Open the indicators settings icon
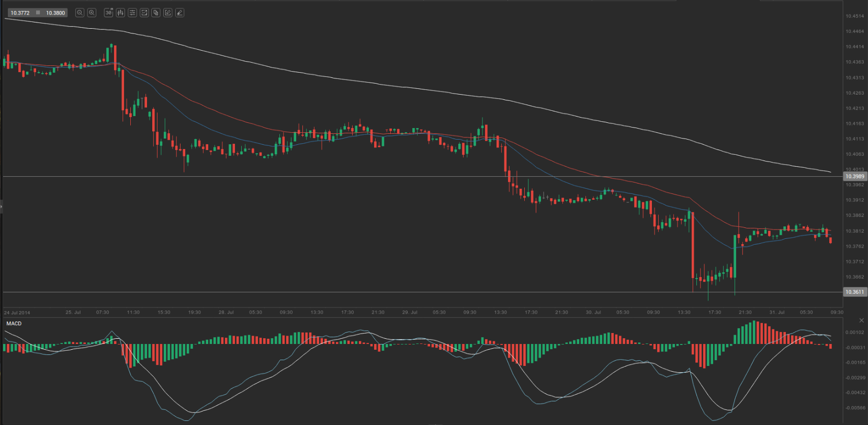Image resolution: width=868 pixels, height=425 pixels. pos(132,13)
